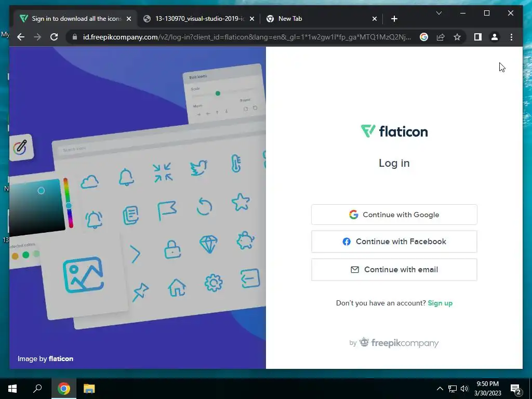The width and height of the screenshot is (532, 399).
Task: Share this page icon
Action: [x=441, y=37]
